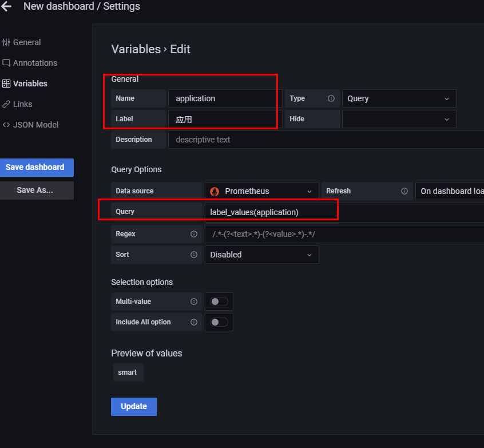Image resolution: width=484 pixels, height=448 pixels.
Task: Focus the Query field label_values(application)
Action: click(344, 212)
